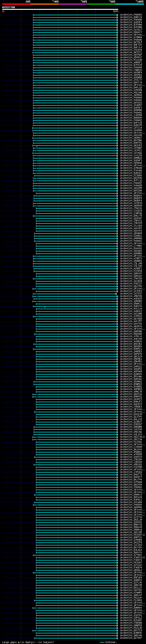Click hit UniRef100_P48486
Viewport: 146px width, 644px height.
pos(131,40)
